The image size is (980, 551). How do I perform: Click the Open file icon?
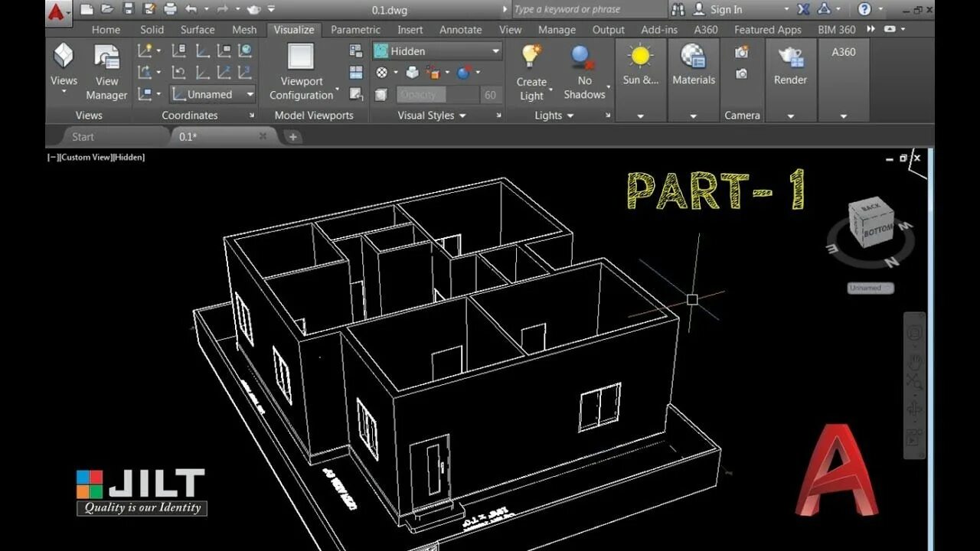click(x=108, y=9)
